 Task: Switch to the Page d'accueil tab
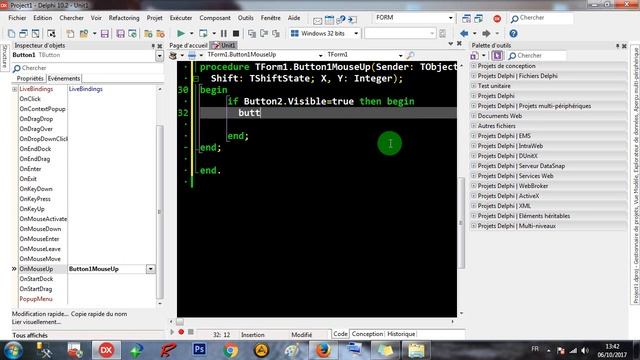pyautogui.click(x=188, y=45)
